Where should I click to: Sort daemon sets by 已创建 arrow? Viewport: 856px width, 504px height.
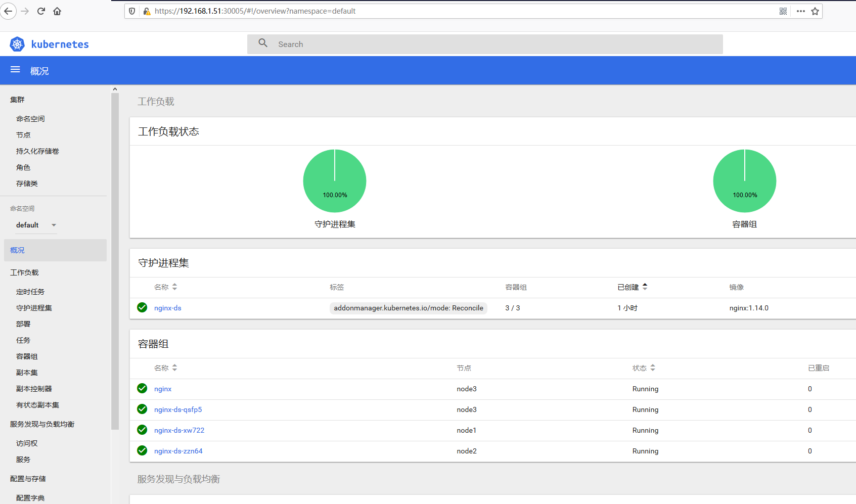645,287
